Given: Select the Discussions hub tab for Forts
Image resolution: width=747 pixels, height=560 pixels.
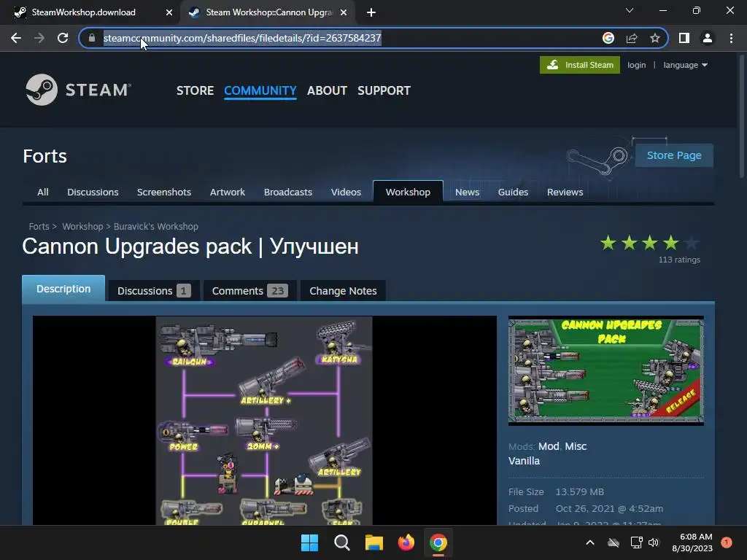Looking at the screenshot, I should 93,192.
